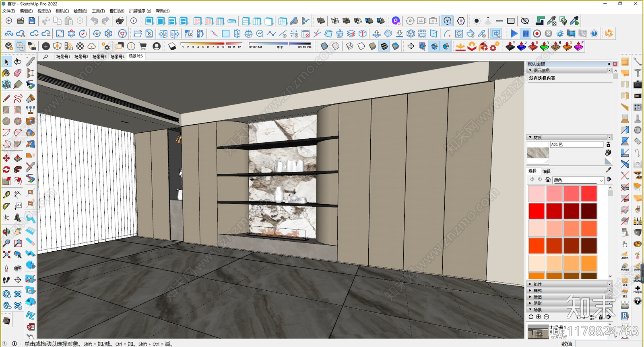Click the Print icon in the toolbar

pyautogui.click(x=120, y=21)
